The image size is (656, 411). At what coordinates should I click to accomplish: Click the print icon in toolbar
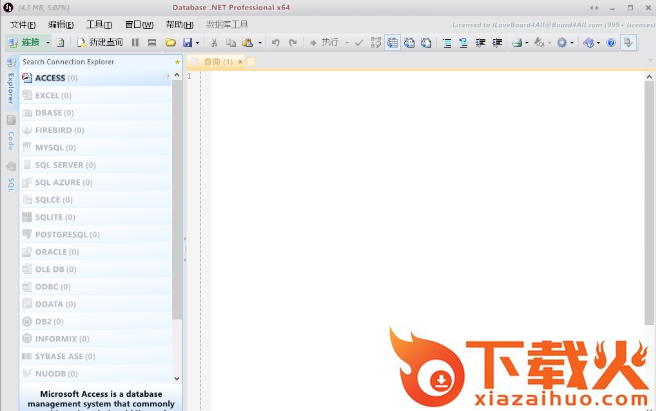point(517,43)
